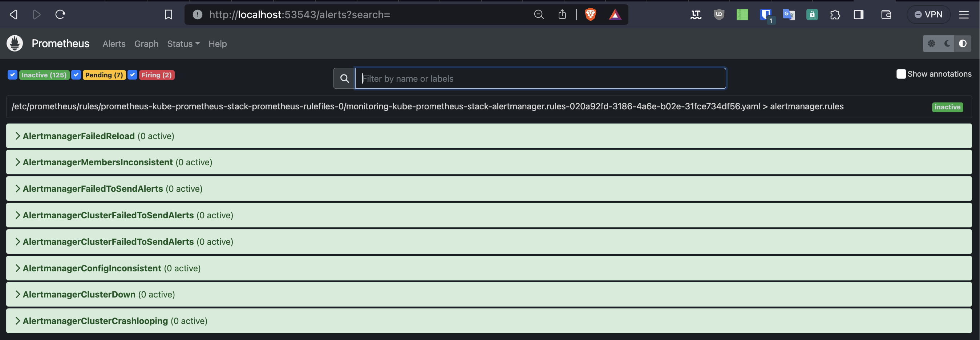This screenshot has width=980, height=340.
Task: Click the Brave Rewards triangle icon
Action: click(x=615, y=15)
